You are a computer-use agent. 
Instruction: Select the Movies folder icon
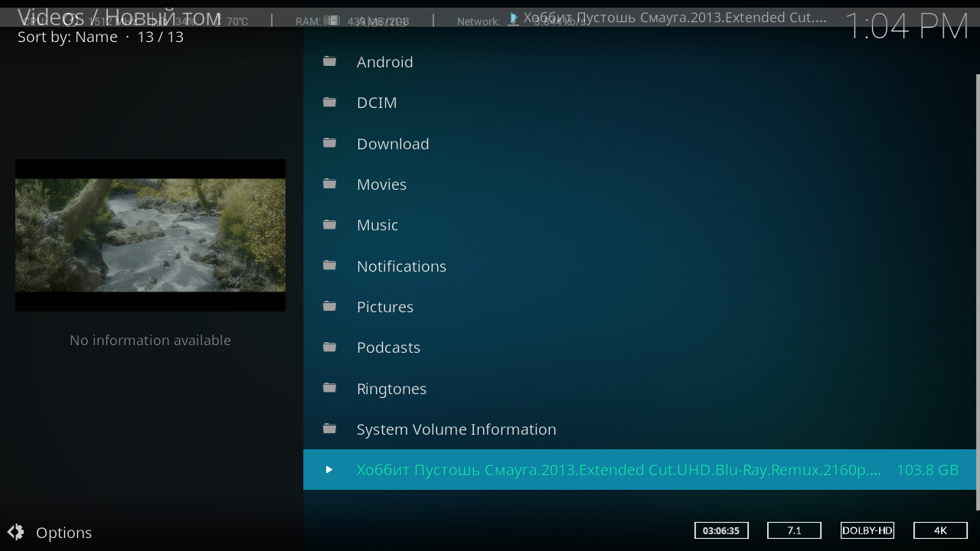(x=330, y=184)
